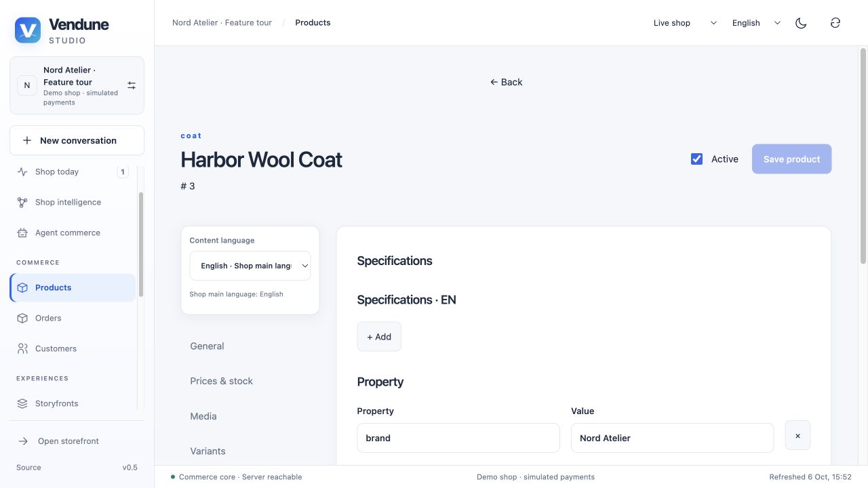Click the Products box icon
This screenshot has height=488, width=868.
click(x=22, y=287)
